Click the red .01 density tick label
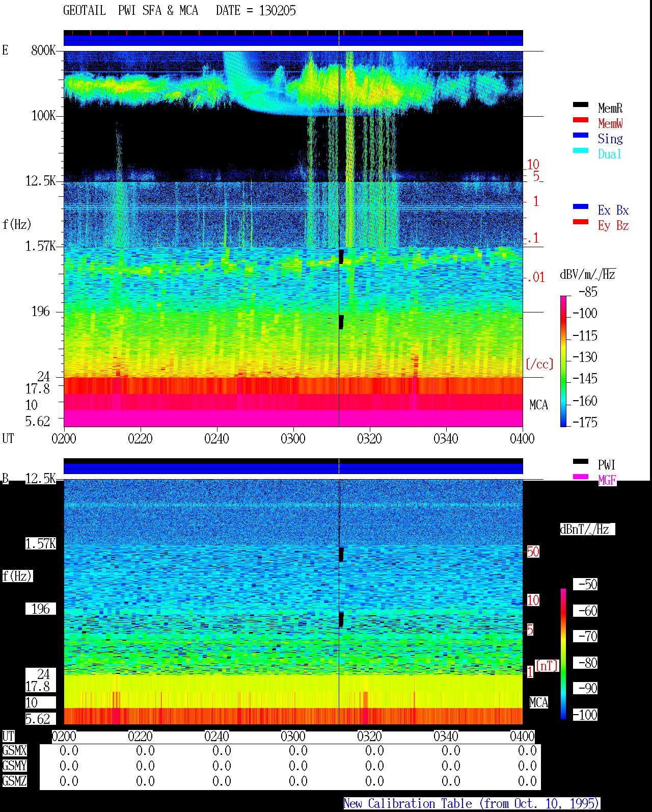The height and width of the screenshot is (812, 652). (535, 278)
